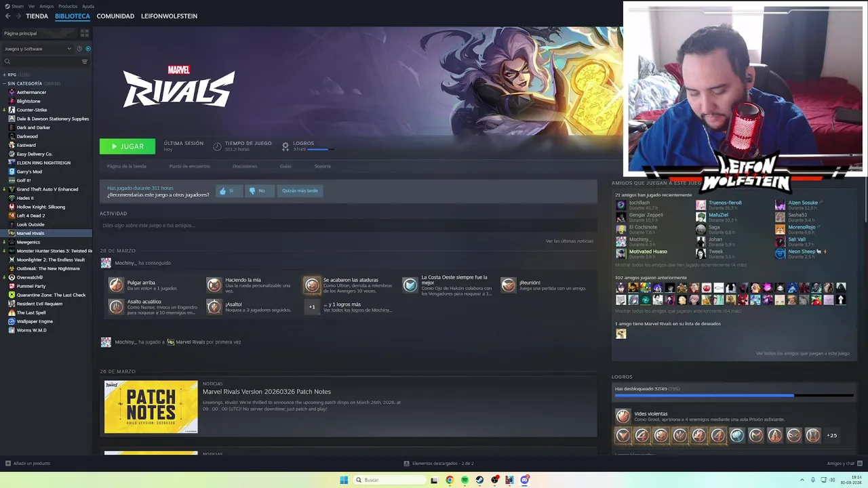Select Wallpaper Engine icon in library
Image resolution: width=868 pixels, height=488 pixels.
coord(12,321)
